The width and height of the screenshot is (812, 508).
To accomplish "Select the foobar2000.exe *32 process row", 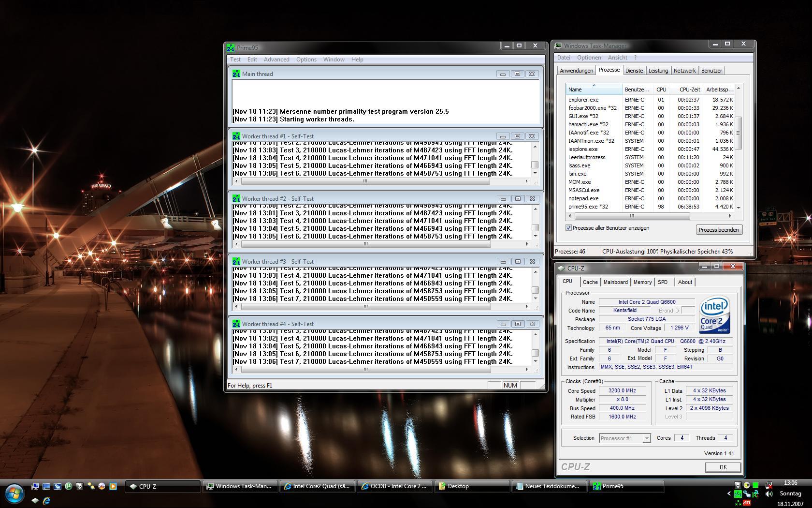I will 650,108.
